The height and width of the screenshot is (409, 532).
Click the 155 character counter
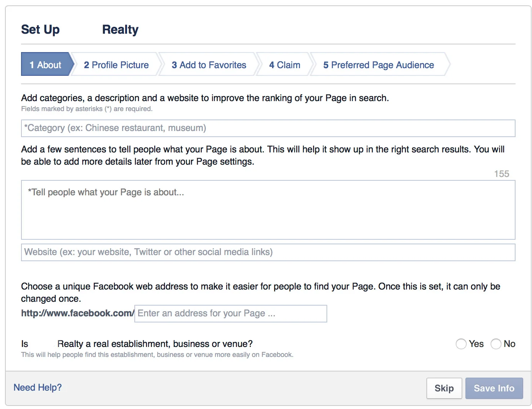[x=501, y=174]
